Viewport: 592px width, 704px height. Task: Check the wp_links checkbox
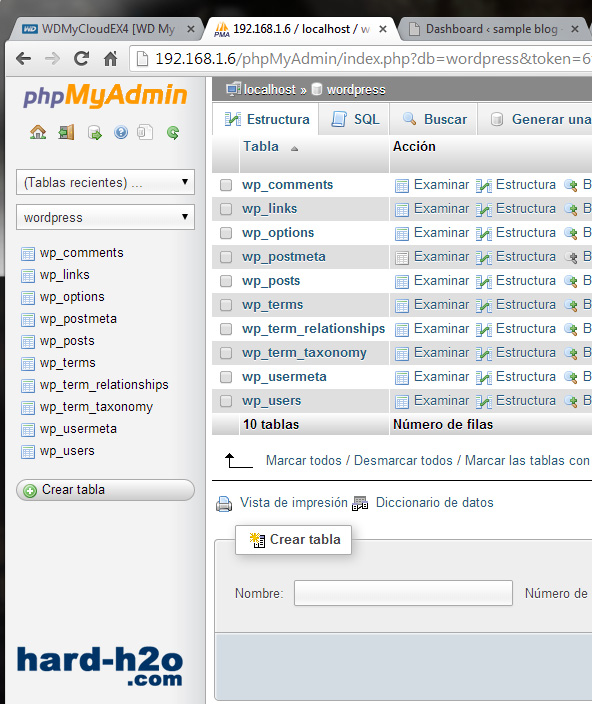(x=226, y=209)
